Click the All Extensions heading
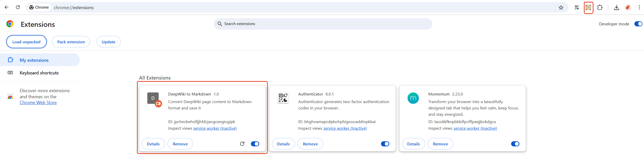644x156 pixels. 155,78
